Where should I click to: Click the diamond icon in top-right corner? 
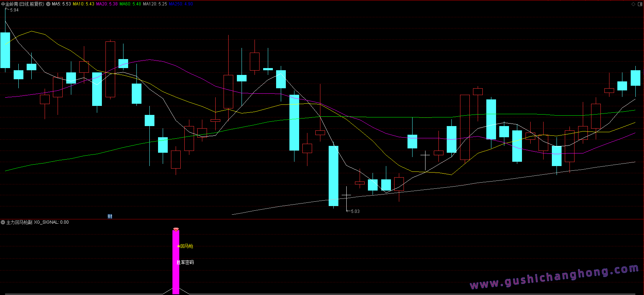[x=634, y=4]
